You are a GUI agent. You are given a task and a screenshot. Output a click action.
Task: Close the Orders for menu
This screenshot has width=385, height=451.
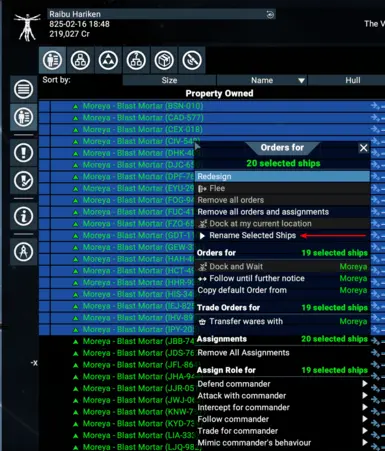[364, 148]
